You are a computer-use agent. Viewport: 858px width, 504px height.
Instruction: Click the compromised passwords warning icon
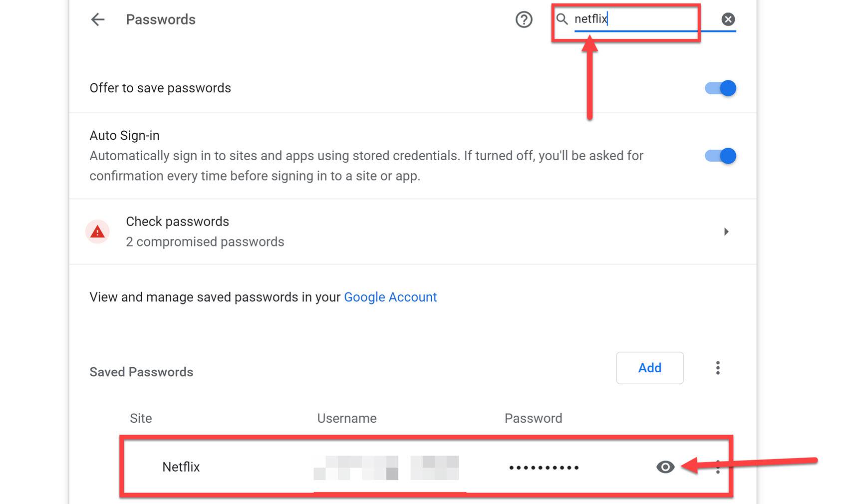click(x=97, y=231)
